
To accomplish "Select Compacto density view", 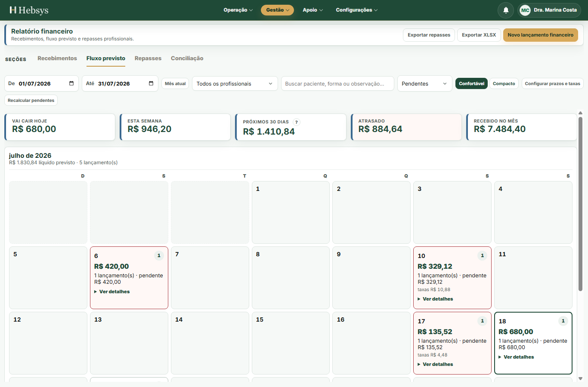I will pos(504,83).
